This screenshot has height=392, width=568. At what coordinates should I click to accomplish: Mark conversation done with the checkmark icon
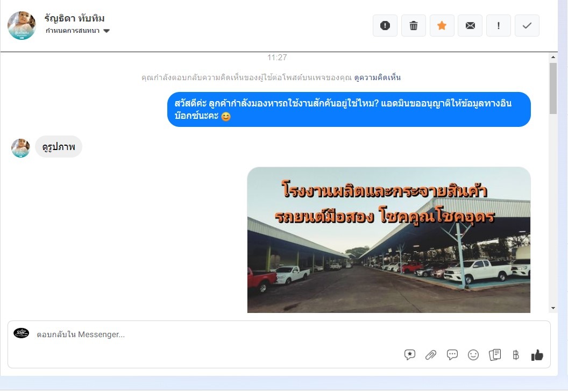(527, 26)
